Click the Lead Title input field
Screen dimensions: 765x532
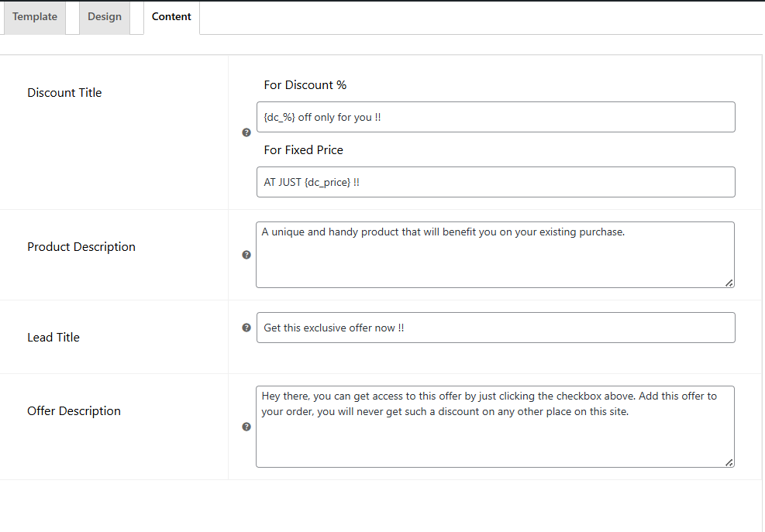click(x=496, y=328)
